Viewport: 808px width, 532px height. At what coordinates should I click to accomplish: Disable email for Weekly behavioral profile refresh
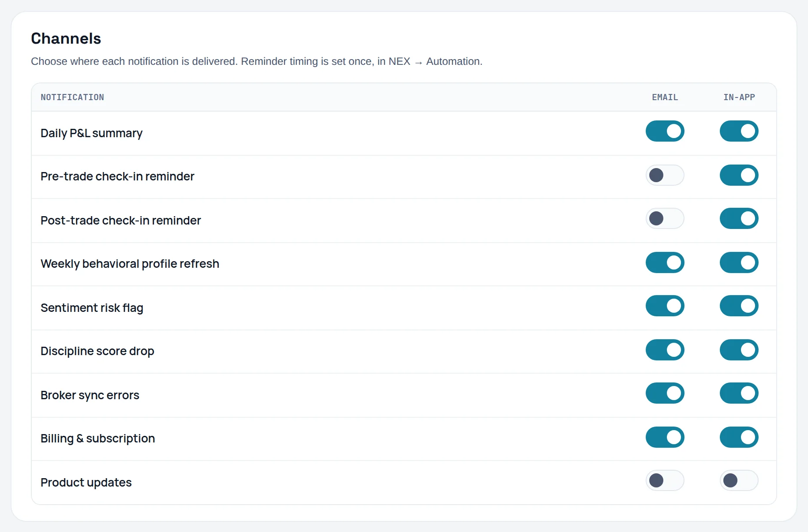pyautogui.click(x=665, y=262)
